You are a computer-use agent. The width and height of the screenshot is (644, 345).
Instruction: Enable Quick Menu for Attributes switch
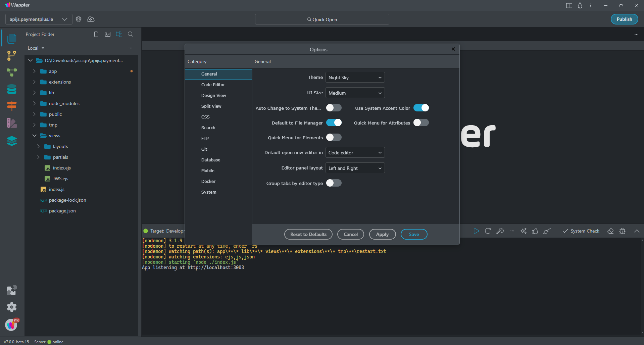[x=421, y=122]
